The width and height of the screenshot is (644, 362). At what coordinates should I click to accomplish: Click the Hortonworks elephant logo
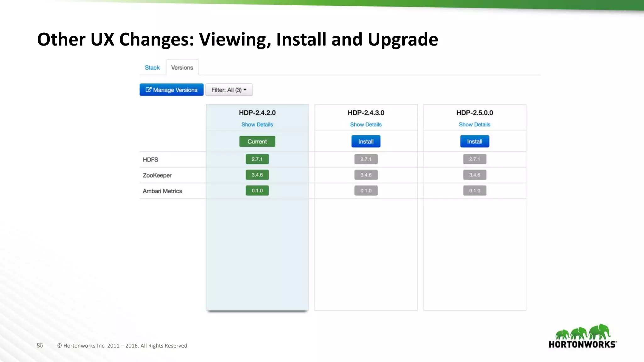(x=583, y=336)
